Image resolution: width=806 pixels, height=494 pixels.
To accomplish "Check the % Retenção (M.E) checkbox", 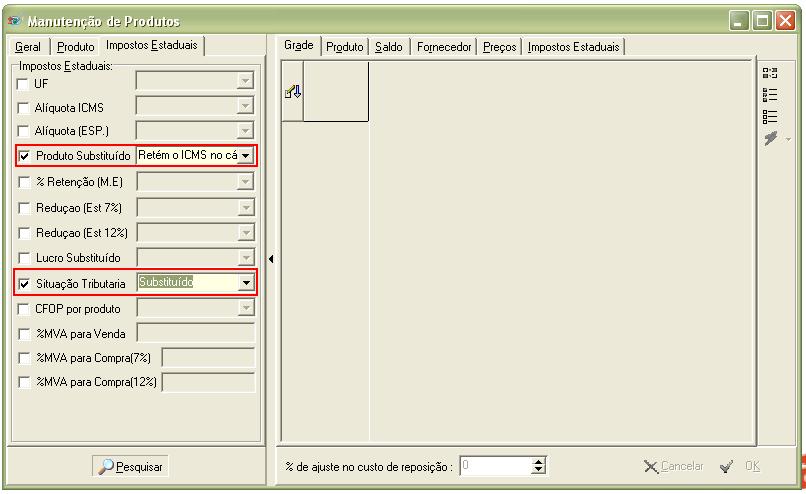I will (x=24, y=182).
